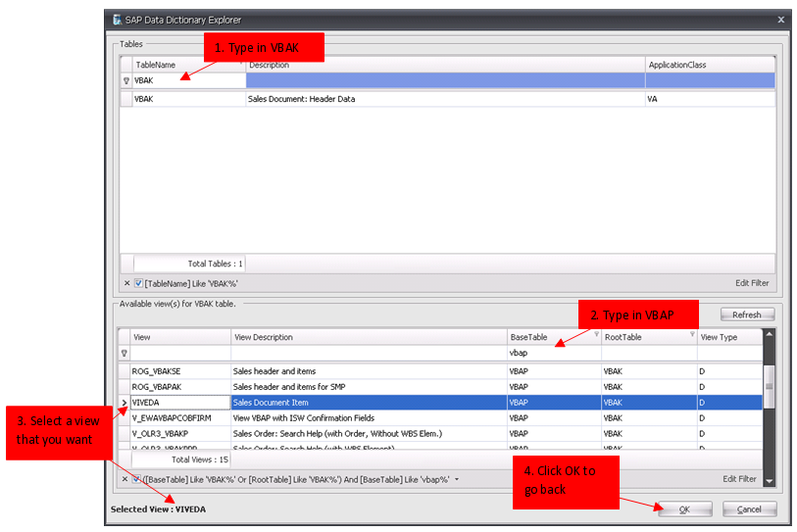This screenshot has width=797, height=532.
Task: Click RootTable column header filter icon
Action: 690,335
